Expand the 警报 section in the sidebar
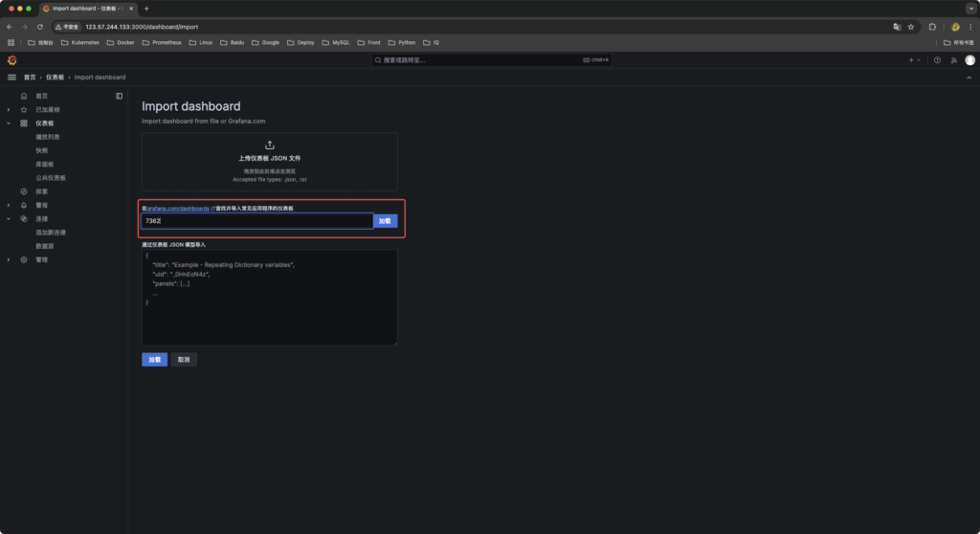Image resolution: width=980 pixels, height=534 pixels. (9, 205)
